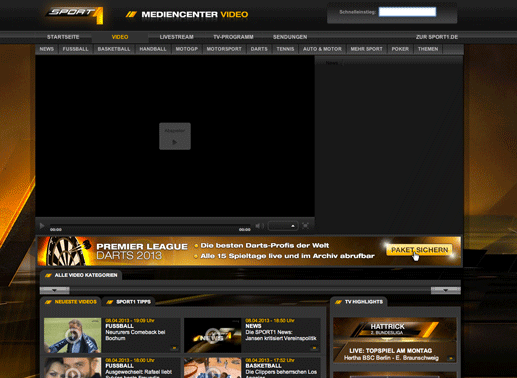The height and width of the screenshot is (378, 517).
Task: Open the Sendungen menu item
Action: (x=290, y=37)
